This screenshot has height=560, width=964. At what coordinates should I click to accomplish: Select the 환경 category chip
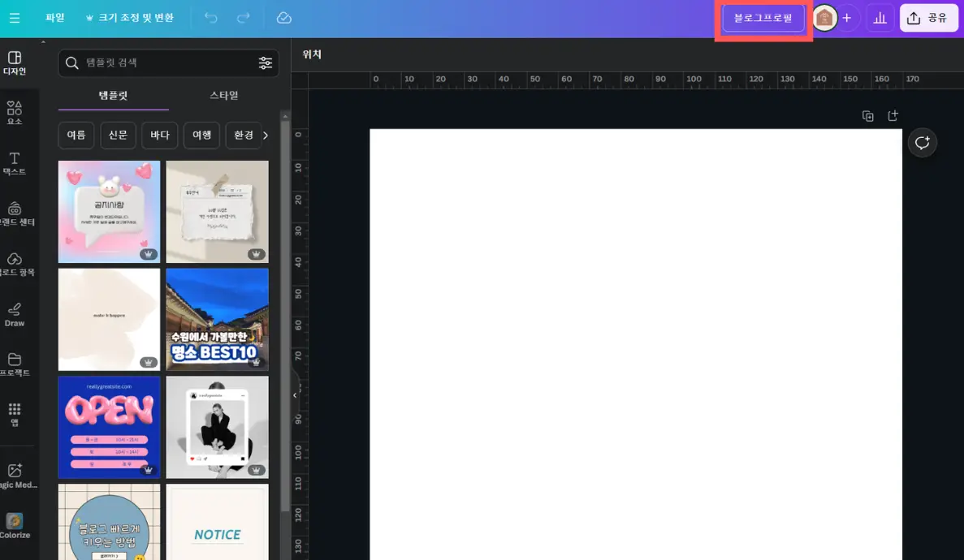click(x=243, y=136)
